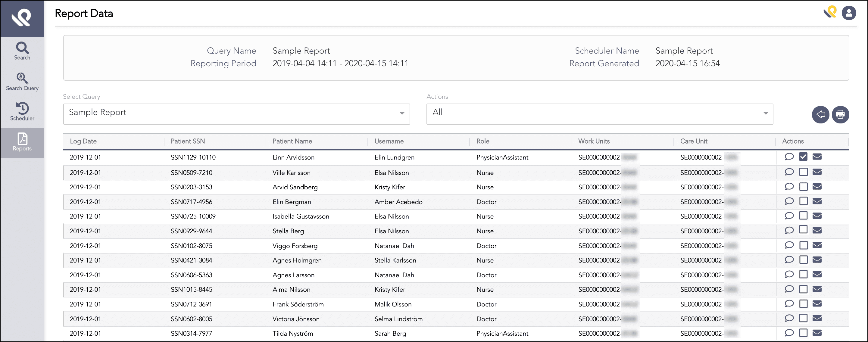
Task: Select Search Query from the sidebar
Action: [22, 82]
